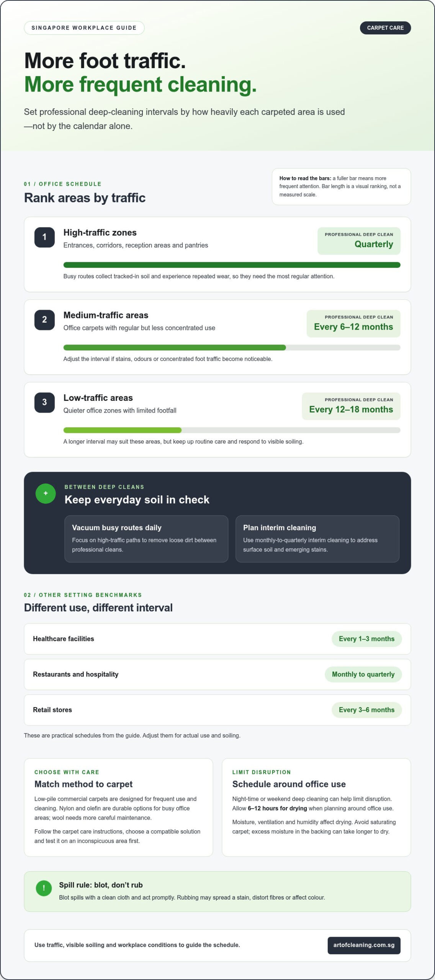Click the full-length high-traffic frequency bar
435x980 pixels.
pyautogui.click(x=232, y=265)
